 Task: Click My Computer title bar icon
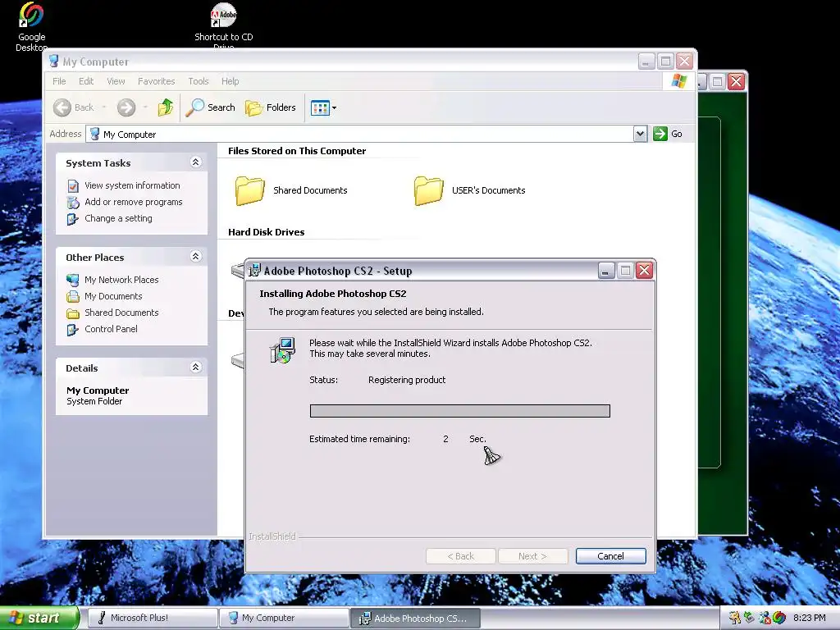pyautogui.click(x=53, y=61)
